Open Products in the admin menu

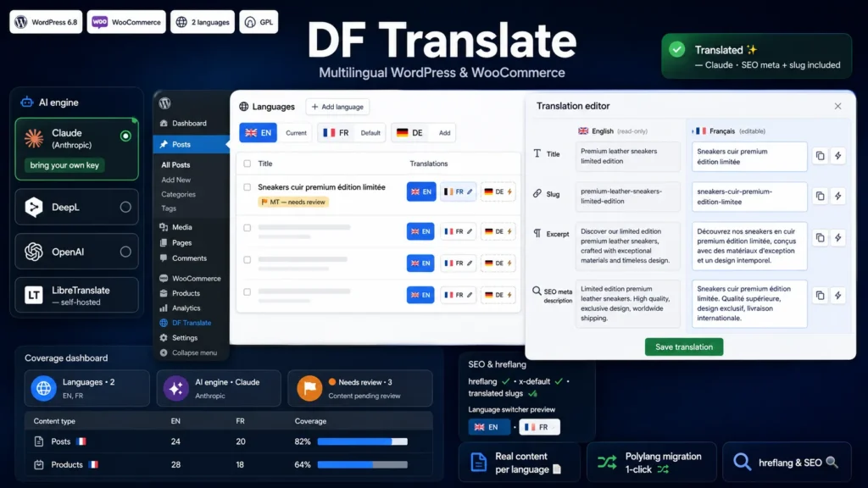coord(186,293)
